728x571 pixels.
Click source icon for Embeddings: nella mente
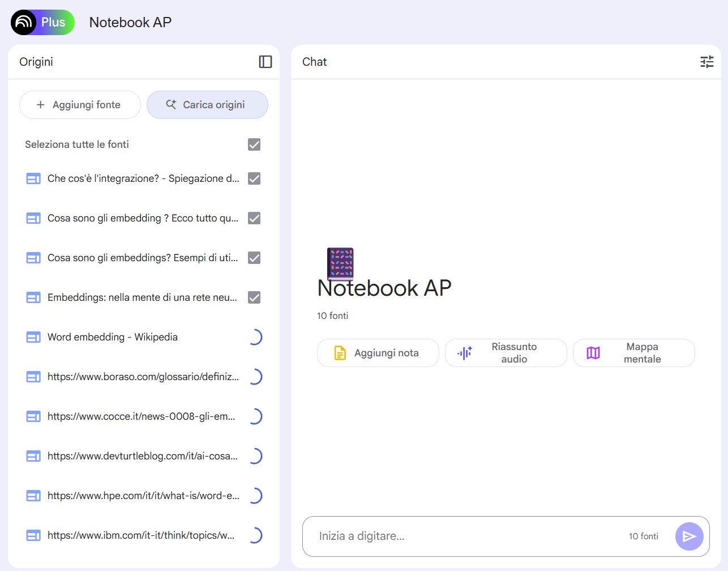tap(33, 297)
